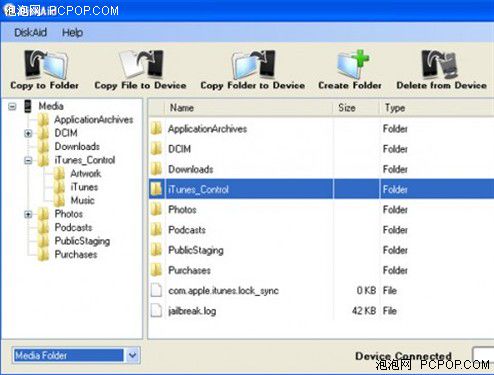The width and height of the screenshot is (494, 375).
Task: Click the Delete from Device icon
Action: pyautogui.click(x=439, y=64)
